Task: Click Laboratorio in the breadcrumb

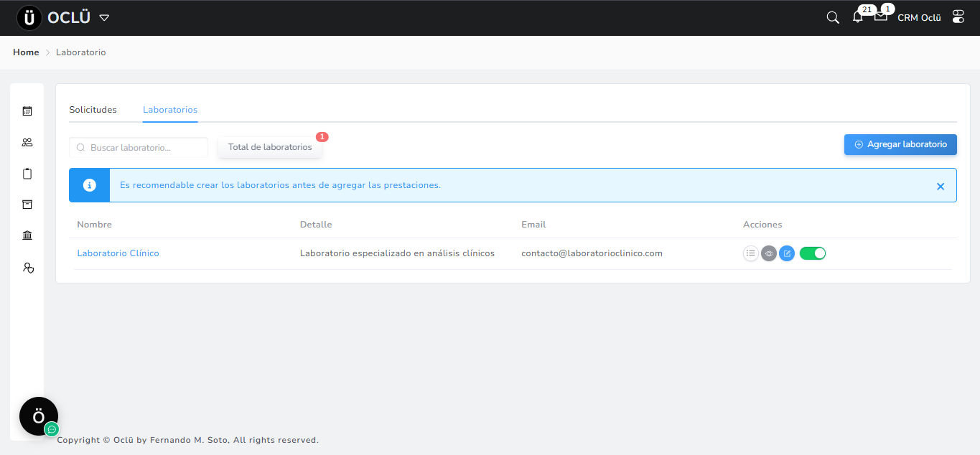Action: [x=81, y=52]
